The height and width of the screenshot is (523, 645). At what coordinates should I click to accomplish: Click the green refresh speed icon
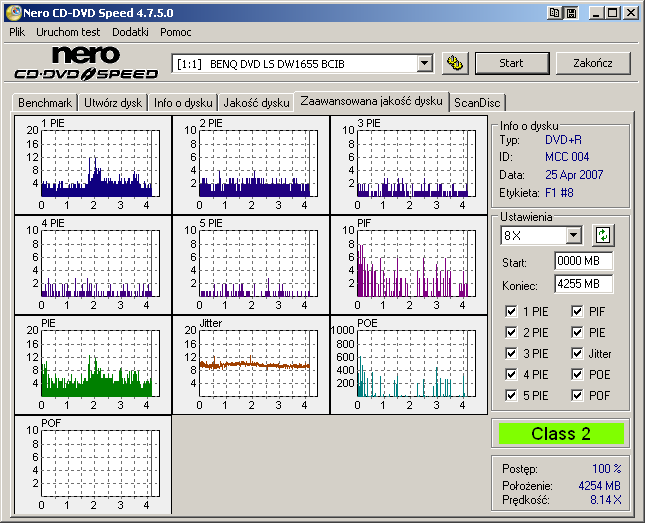coord(602,235)
